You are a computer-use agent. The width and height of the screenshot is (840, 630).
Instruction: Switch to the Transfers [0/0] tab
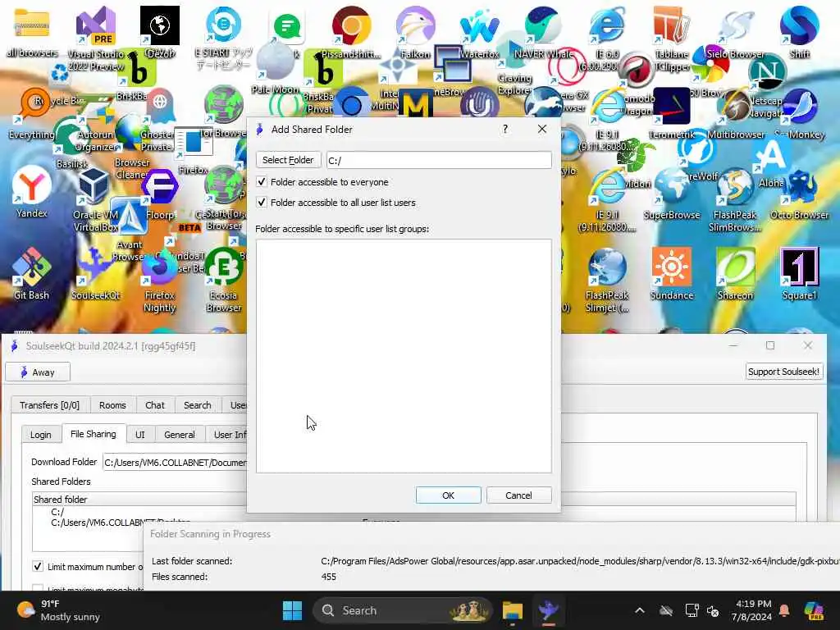[x=49, y=405]
